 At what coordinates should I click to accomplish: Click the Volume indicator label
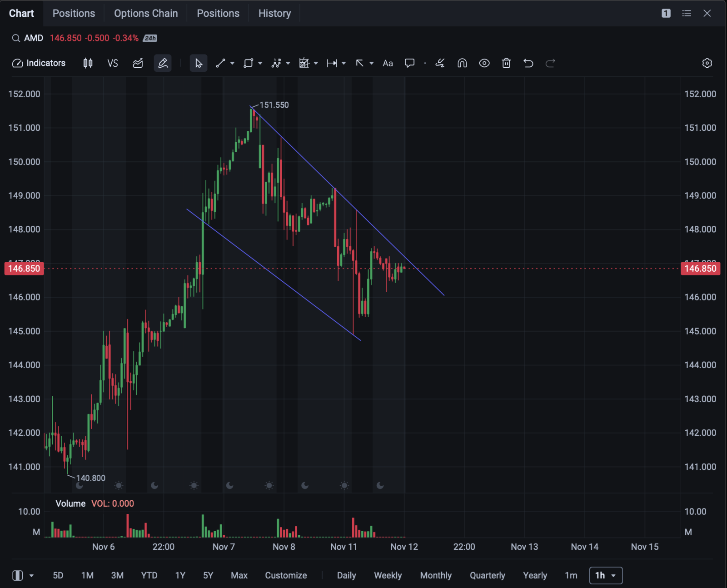pyautogui.click(x=70, y=503)
